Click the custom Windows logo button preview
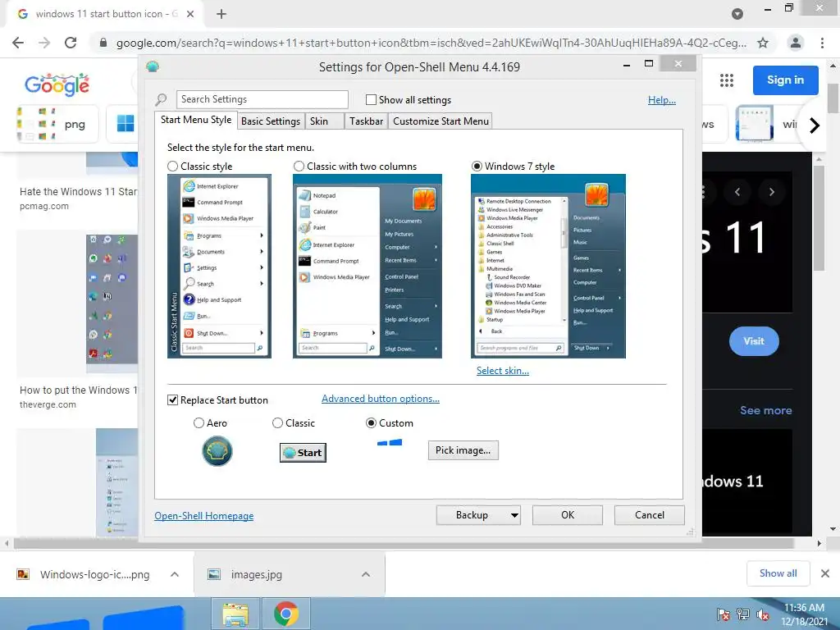840x630 pixels. (390, 442)
